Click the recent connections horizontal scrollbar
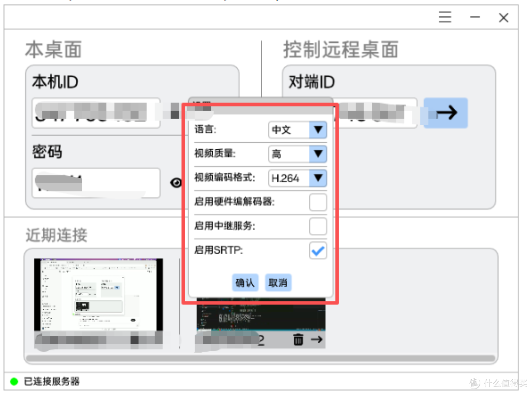 pyautogui.click(x=261, y=358)
